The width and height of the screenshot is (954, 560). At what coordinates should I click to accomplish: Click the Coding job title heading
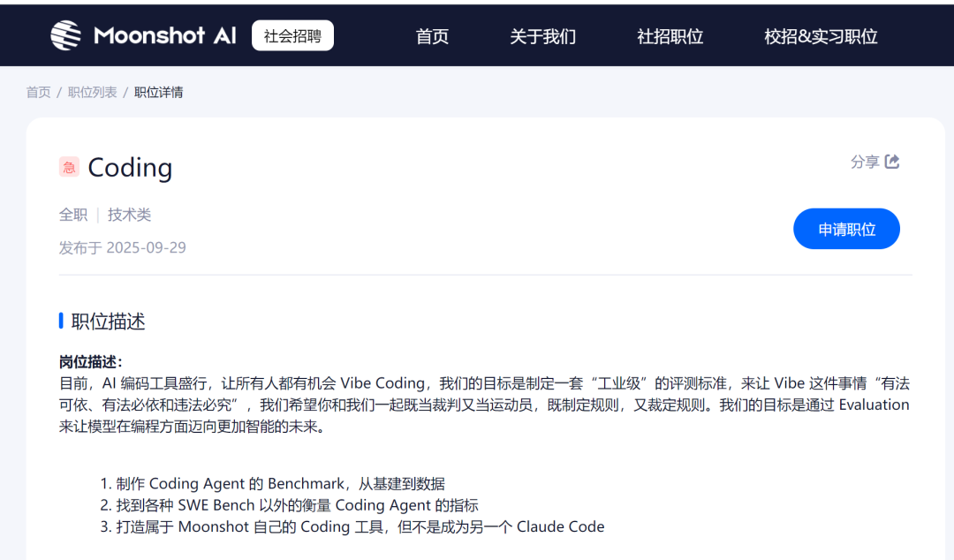click(x=130, y=167)
